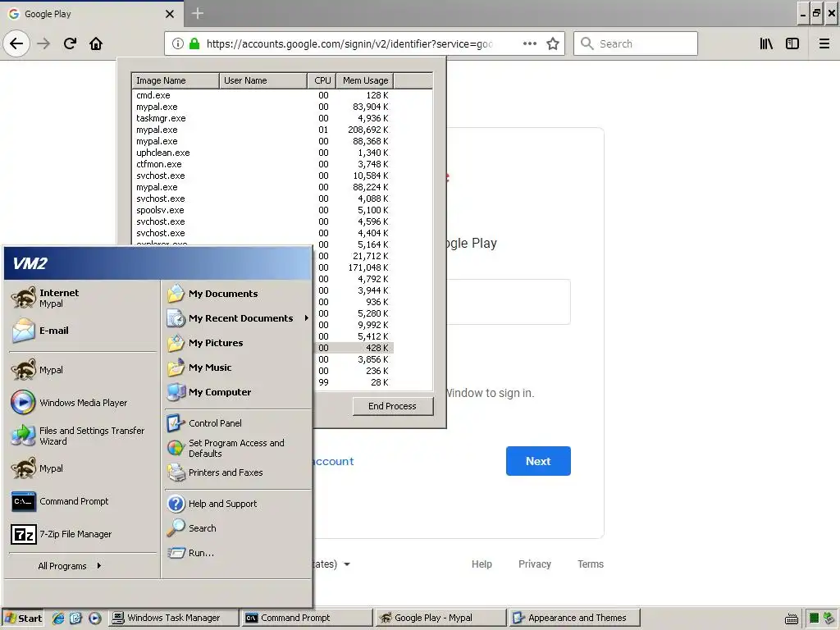
Task: Select cmd.exe process row
Action: 262,95
